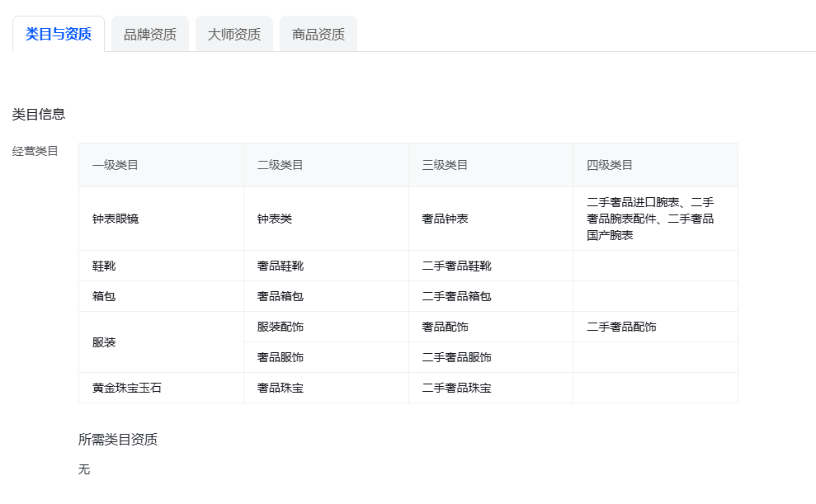Screen dimensions: 816x504
Task: Select the 黄金珠宝玉石 category cell
Action: pos(161,388)
